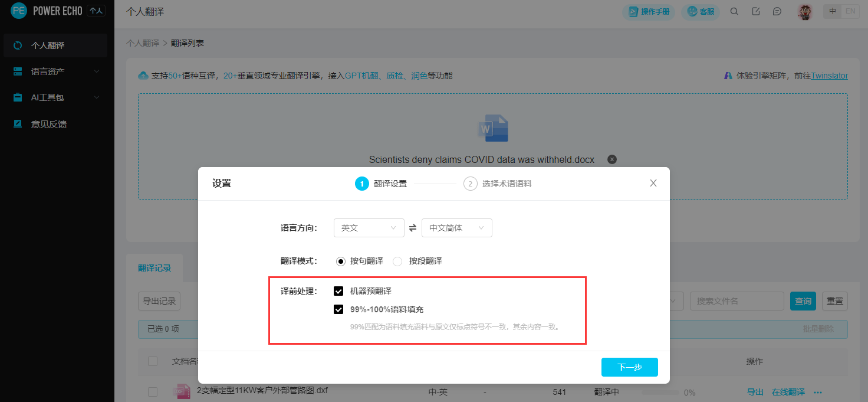Disable 99%-100%语料填充 corpus fill option
This screenshot has width=868, height=402.
338,309
